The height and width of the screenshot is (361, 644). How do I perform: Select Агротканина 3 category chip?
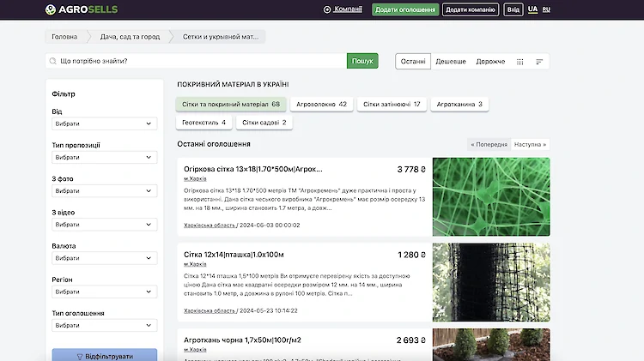tap(459, 105)
